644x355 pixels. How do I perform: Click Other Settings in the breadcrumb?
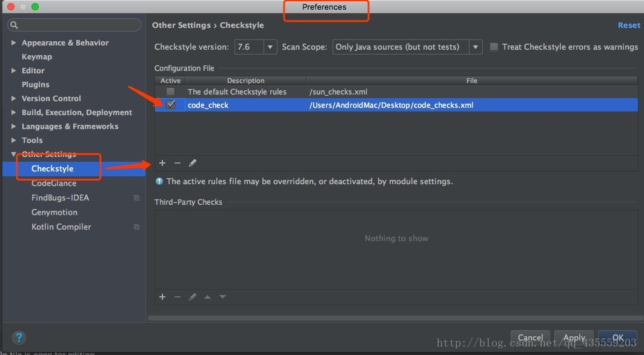click(x=181, y=25)
